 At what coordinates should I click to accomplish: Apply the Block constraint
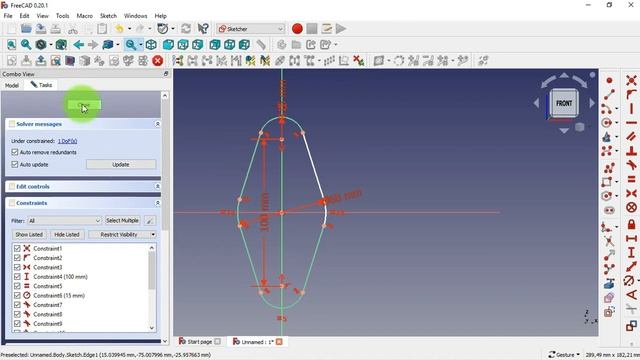[x=631, y=207]
